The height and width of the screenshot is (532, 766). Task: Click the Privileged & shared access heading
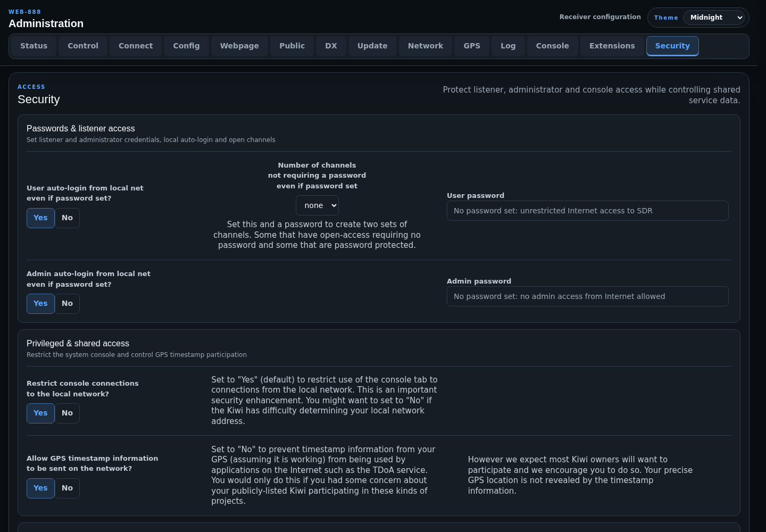pos(78,343)
